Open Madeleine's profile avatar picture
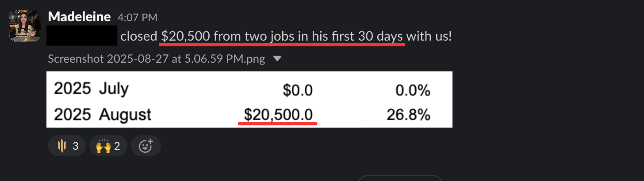The image size is (644, 181). 25,26
